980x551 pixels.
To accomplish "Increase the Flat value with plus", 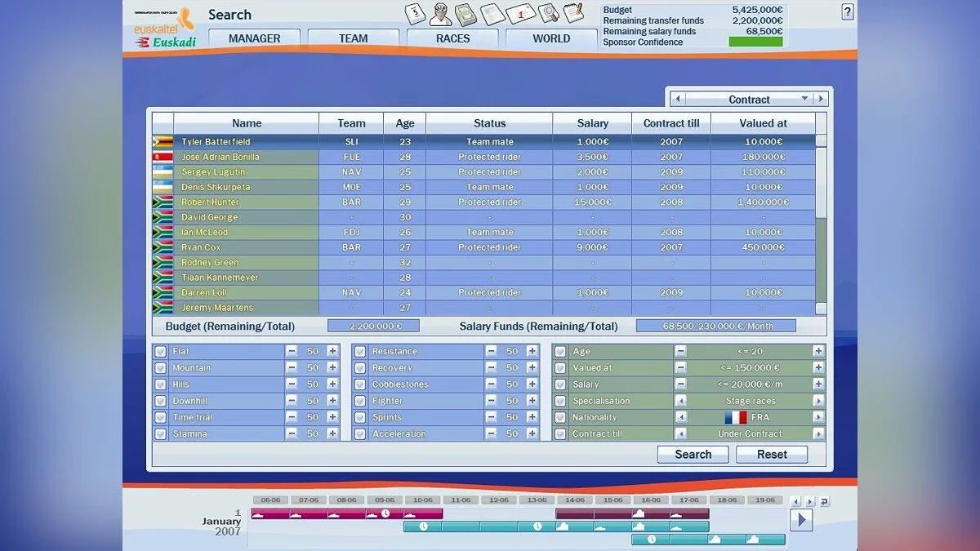I will [332, 351].
